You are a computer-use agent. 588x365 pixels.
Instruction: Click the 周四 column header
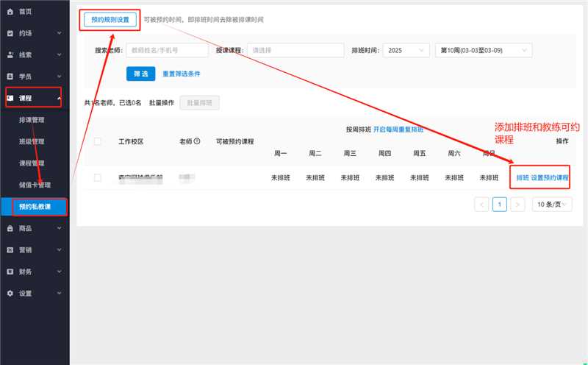click(x=384, y=153)
